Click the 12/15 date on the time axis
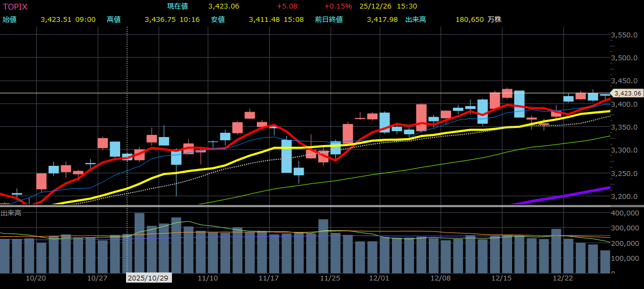Viewport: 644px width, 289px height. point(501,278)
